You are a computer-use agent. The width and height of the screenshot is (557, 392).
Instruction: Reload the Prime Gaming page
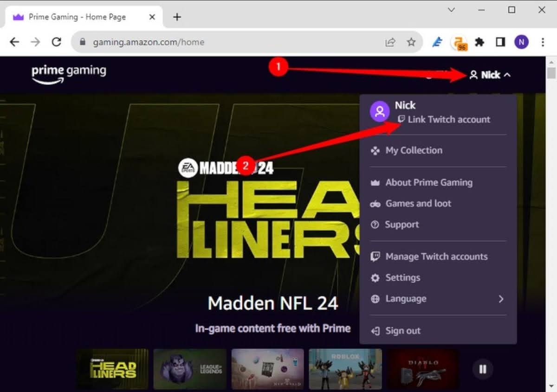[x=57, y=42]
